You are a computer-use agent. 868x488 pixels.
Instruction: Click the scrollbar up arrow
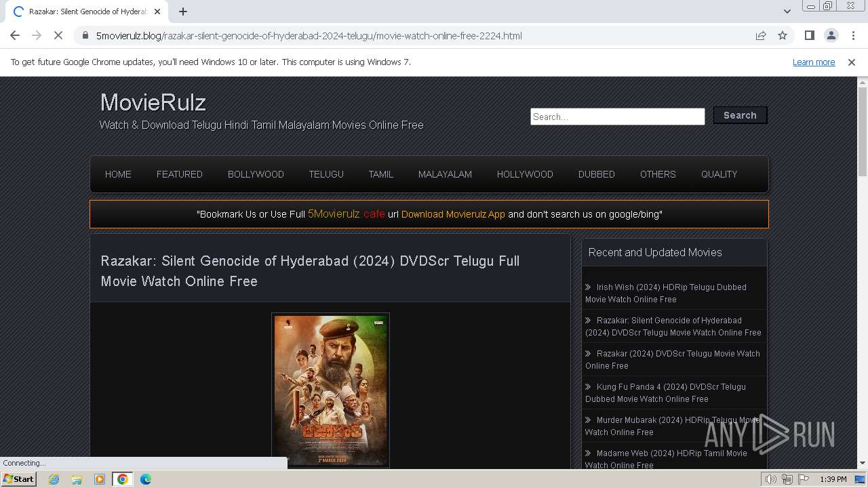tap(863, 82)
